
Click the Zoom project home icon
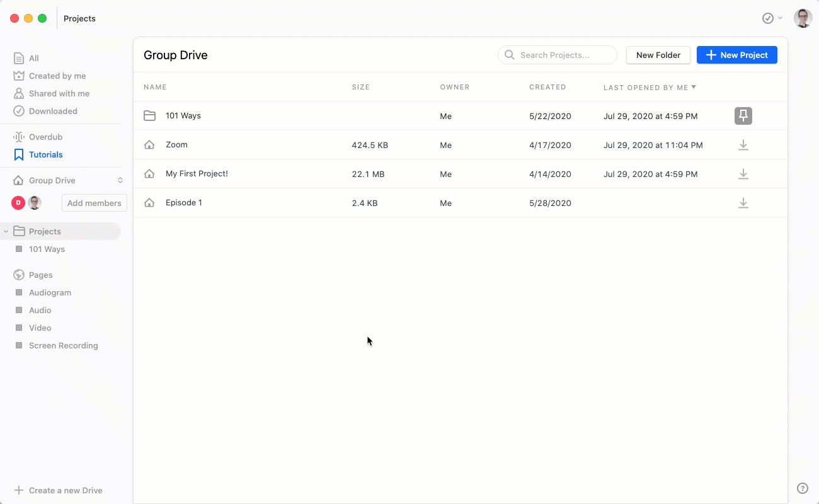pyautogui.click(x=149, y=145)
